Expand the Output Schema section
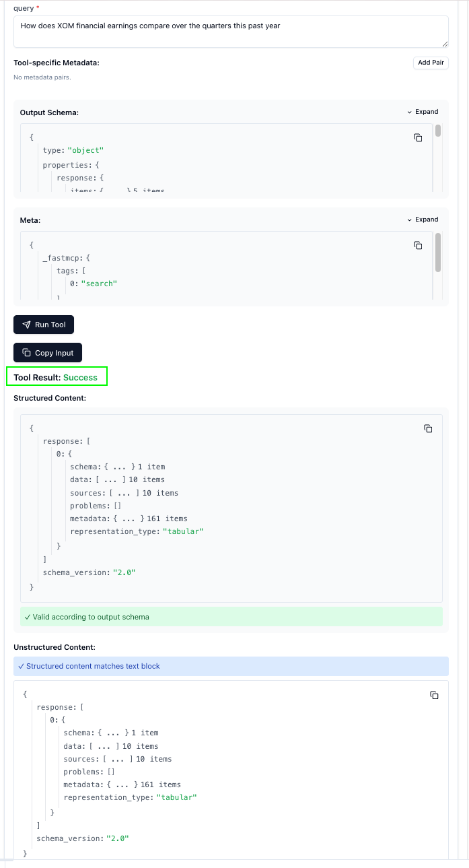This screenshot has width=469, height=868. coord(422,111)
